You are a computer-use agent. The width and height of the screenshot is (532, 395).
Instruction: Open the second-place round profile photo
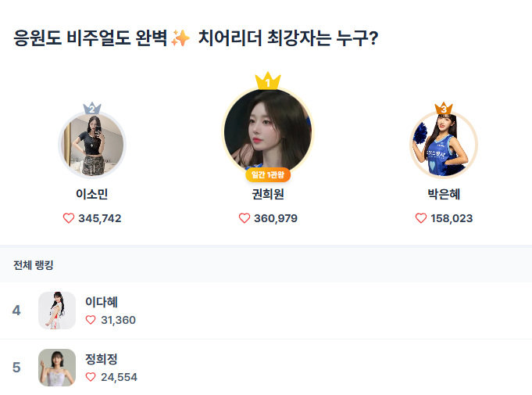[92, 145]
